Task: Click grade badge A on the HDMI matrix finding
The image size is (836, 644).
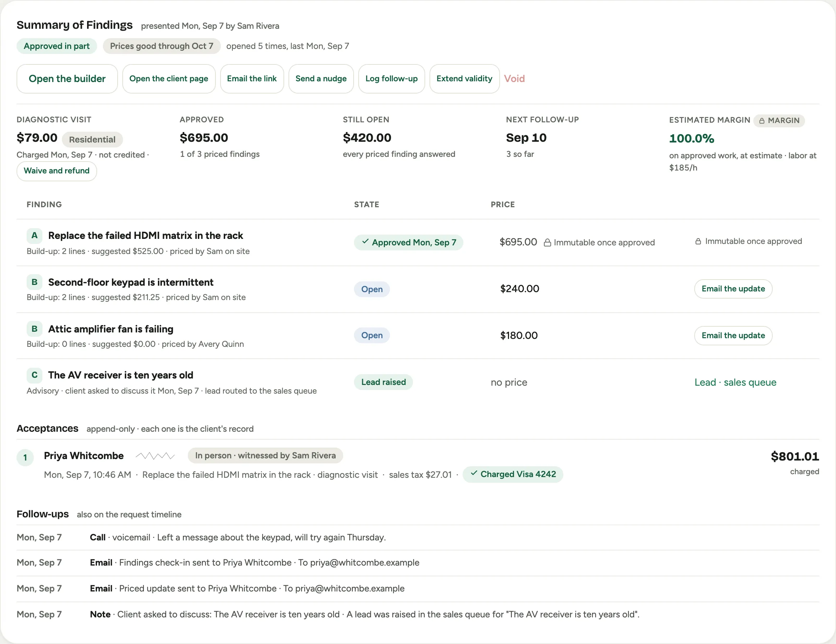Action: 35,235
